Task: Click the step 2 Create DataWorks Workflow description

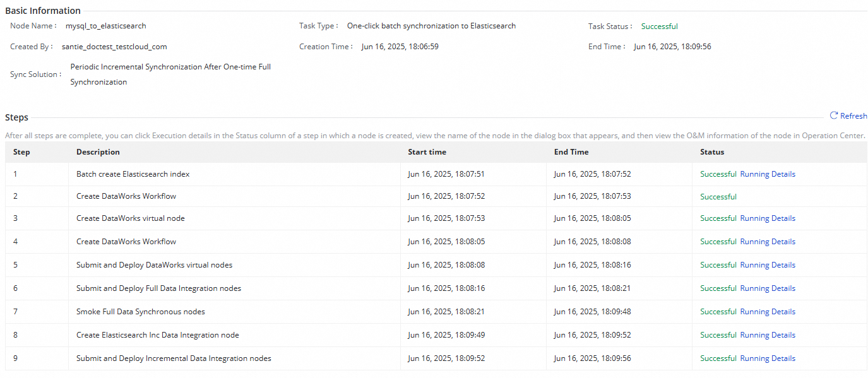Action: (126, 196)
